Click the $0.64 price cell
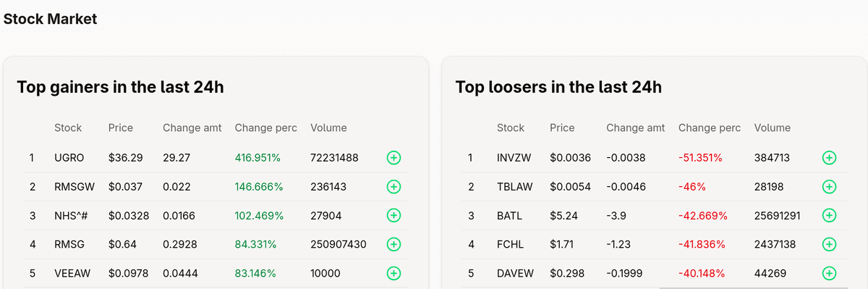Image resolution: width=868 pixels, height=289 pixels. (122, 244)
